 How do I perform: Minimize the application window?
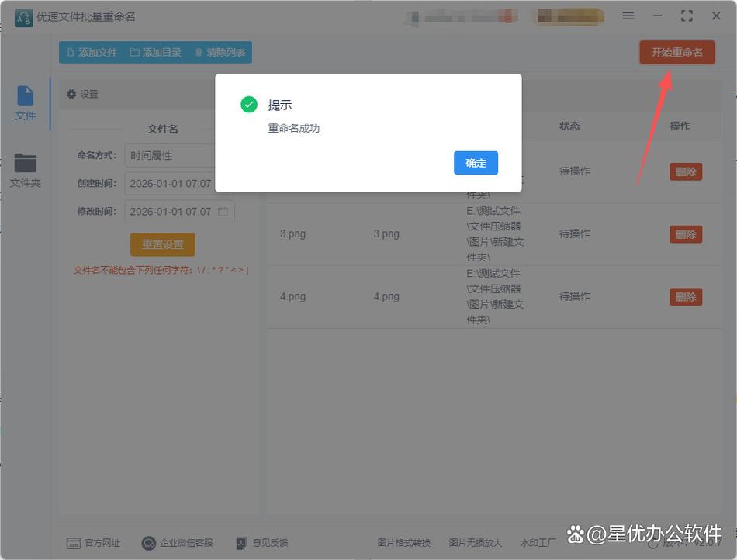click(658, 16)
